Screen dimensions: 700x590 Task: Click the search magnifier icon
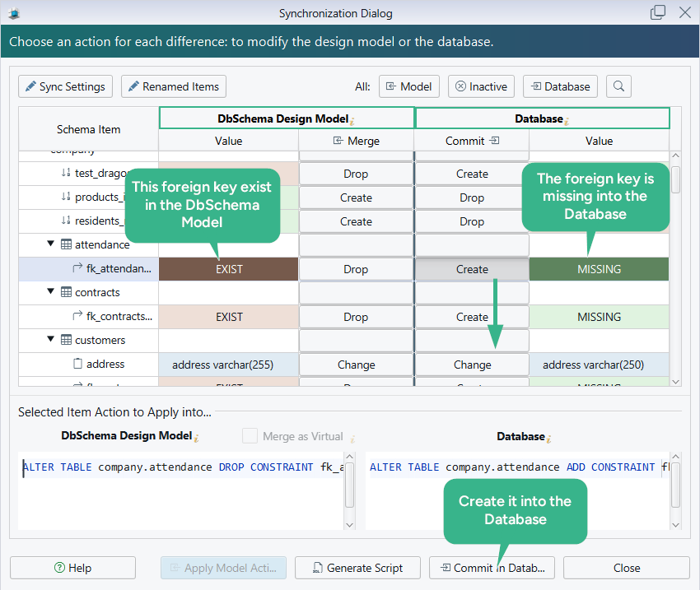pyautogui.click(x=618, y=86)
